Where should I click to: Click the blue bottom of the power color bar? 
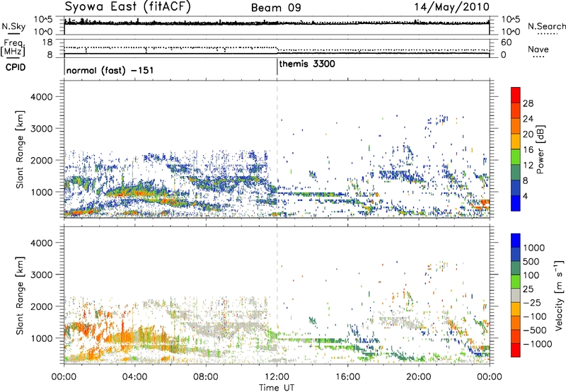(x=516, y=203)
